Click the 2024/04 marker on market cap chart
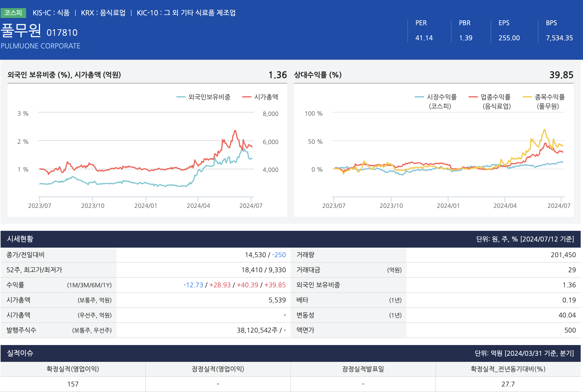The height and width of the screenshot is (392, 583). coord(198,206)
